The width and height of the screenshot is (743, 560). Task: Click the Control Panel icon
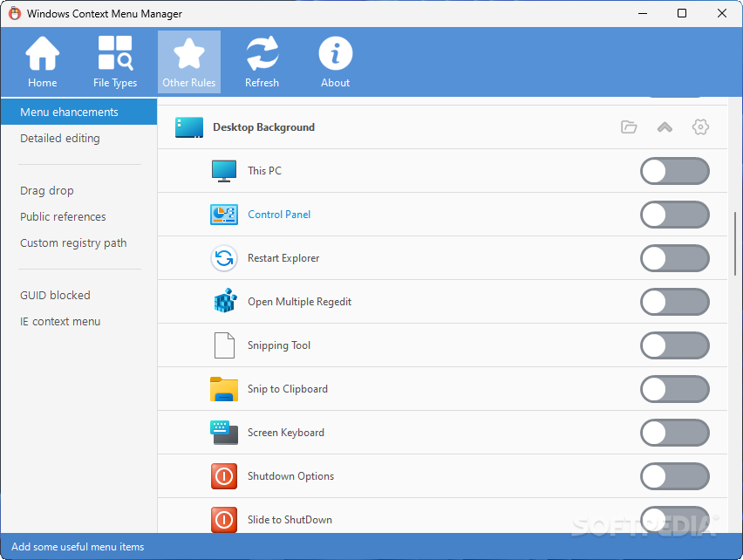(x=224, y=215)
